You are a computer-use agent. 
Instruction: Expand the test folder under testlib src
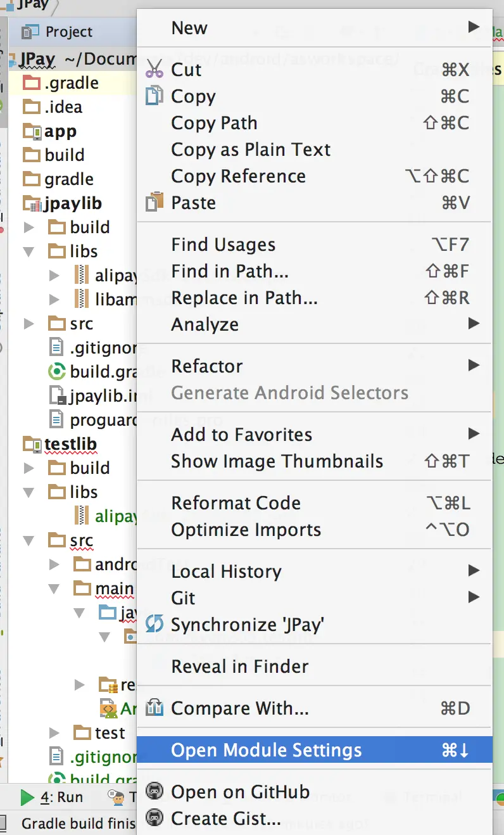54,733
